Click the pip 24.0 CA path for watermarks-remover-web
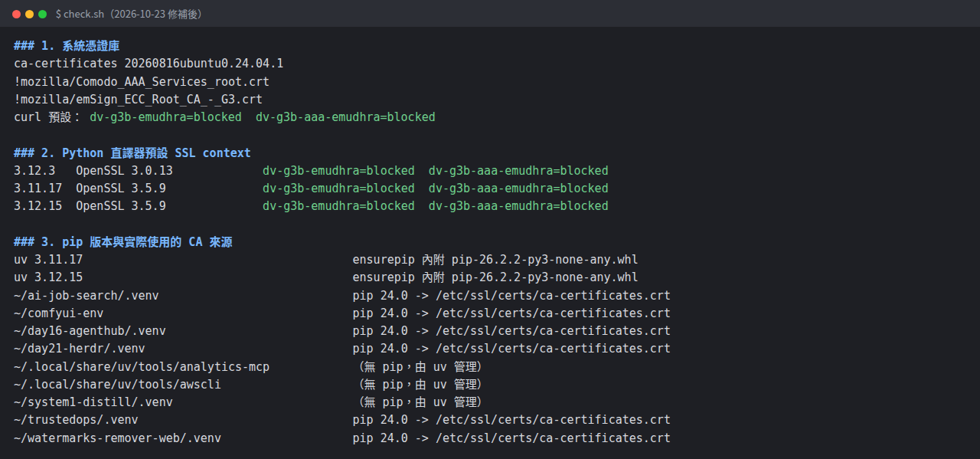Screen dimensions: 980x459 click(511, 438)
